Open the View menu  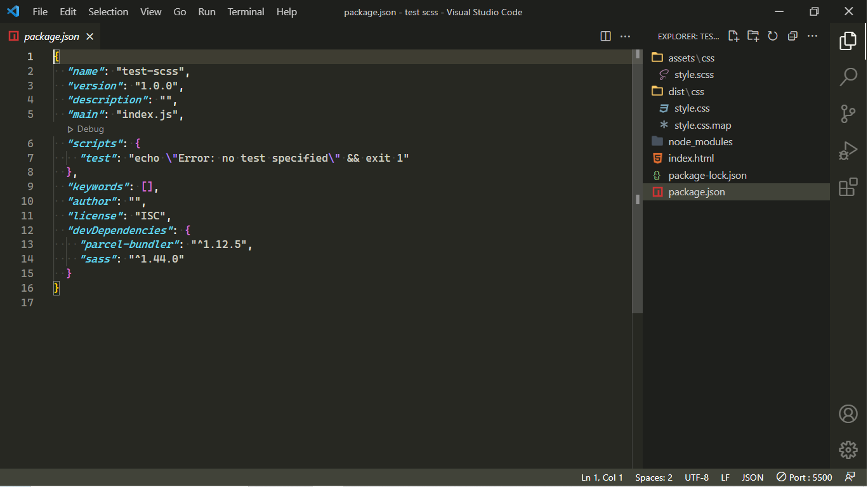tap(151, 11)
